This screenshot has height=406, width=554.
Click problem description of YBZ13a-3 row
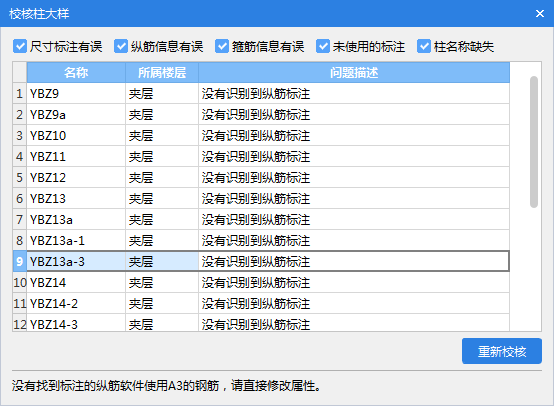point(354,261)
